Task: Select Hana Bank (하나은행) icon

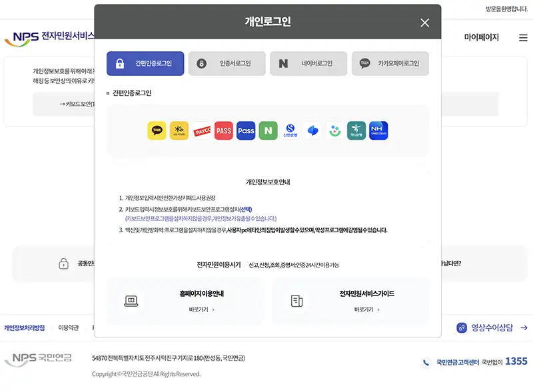Action: (x=356, y=130)
